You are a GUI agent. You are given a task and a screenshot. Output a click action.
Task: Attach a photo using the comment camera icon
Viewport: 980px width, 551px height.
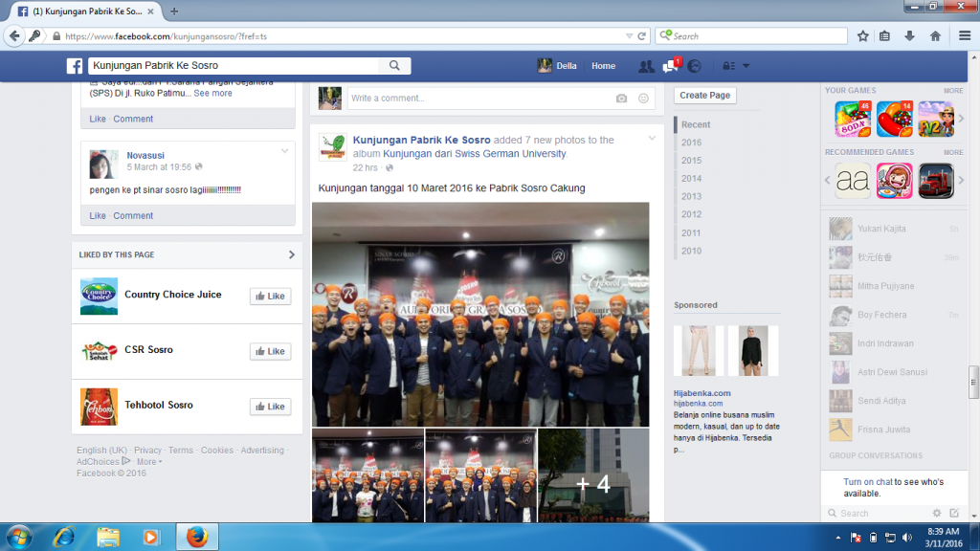point(621,99)
